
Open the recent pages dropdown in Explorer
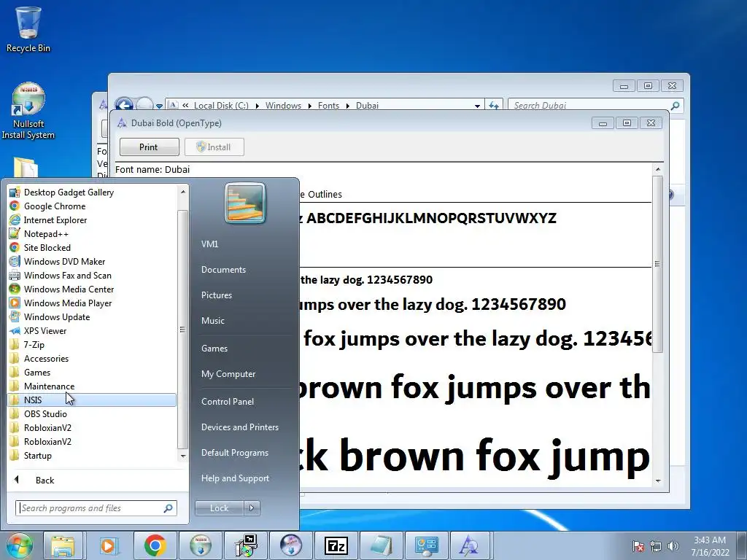[x=159, y=106]
